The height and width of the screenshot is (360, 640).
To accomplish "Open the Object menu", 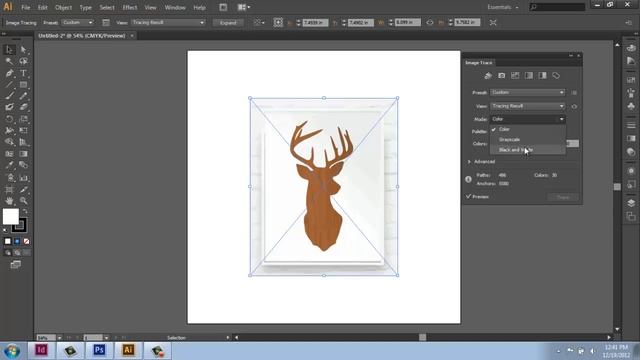I will [63, 7].
